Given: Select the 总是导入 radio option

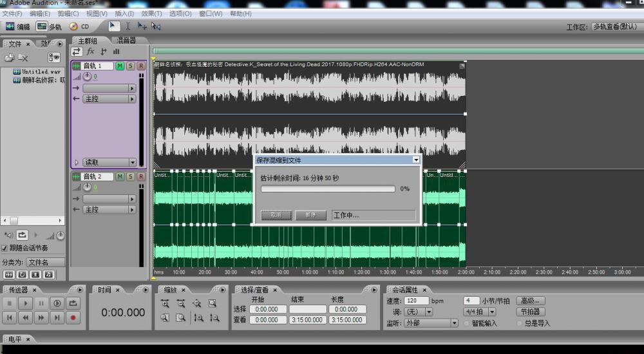Looking at the screenshot, I should tap(520, 323).
